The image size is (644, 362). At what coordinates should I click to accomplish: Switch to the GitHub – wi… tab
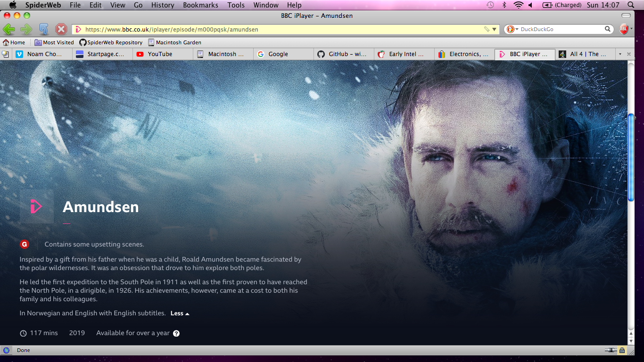coord(344,54)
